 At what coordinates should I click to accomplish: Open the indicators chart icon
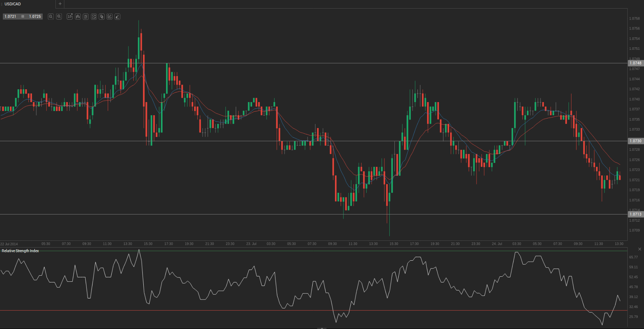tap(94, 17)
